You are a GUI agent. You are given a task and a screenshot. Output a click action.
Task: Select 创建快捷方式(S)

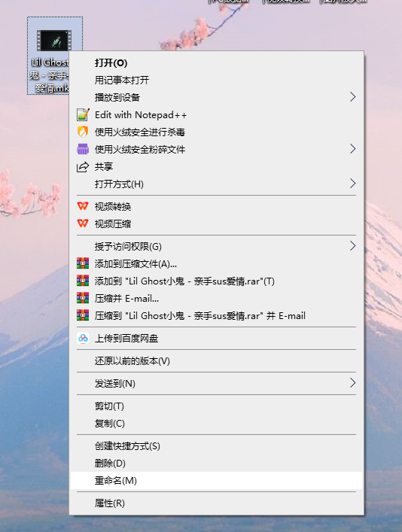click(216, 445)
